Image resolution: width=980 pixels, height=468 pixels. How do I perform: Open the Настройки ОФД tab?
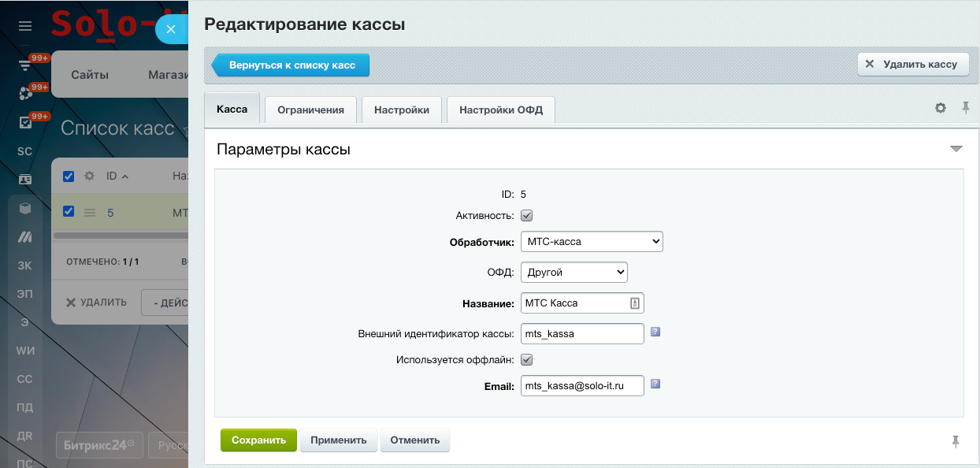pyautogui.click(x=500, y=110)
